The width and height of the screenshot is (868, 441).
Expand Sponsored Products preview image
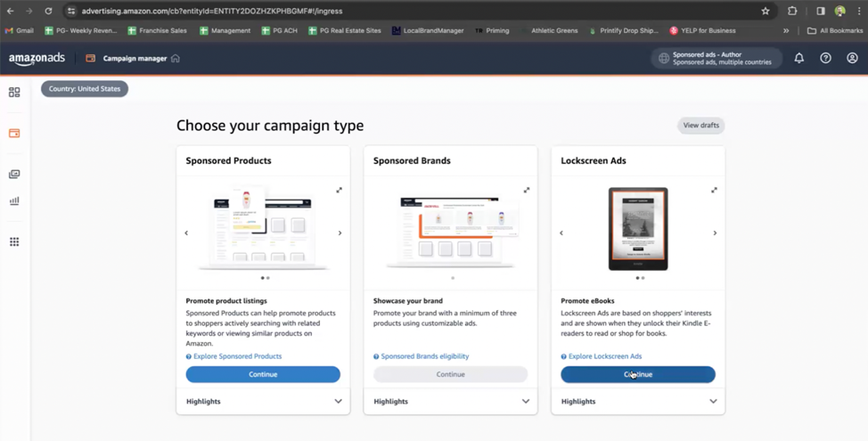(x=339, y=190)
